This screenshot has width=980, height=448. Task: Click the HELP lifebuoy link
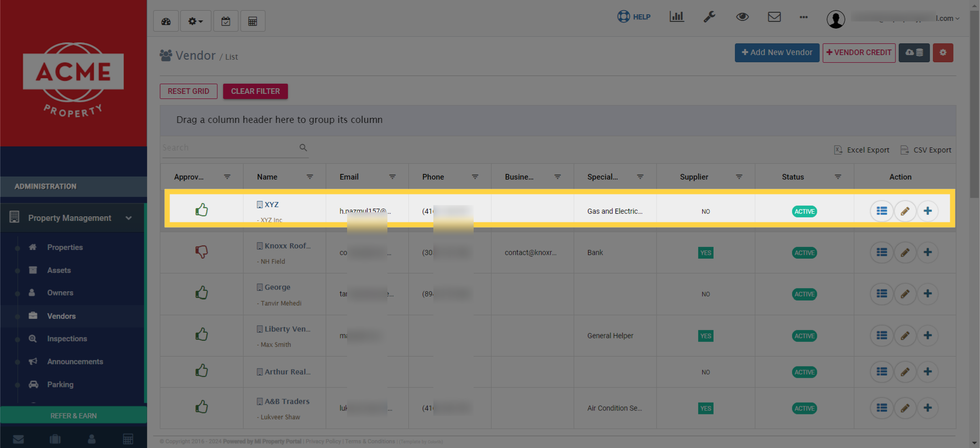click(x=634, y=17)
